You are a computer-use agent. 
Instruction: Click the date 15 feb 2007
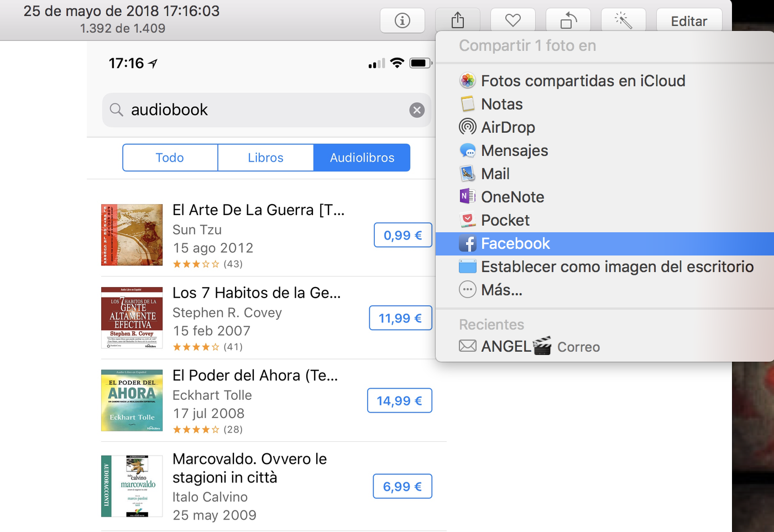pyautogui.click(x=212, y=331)
